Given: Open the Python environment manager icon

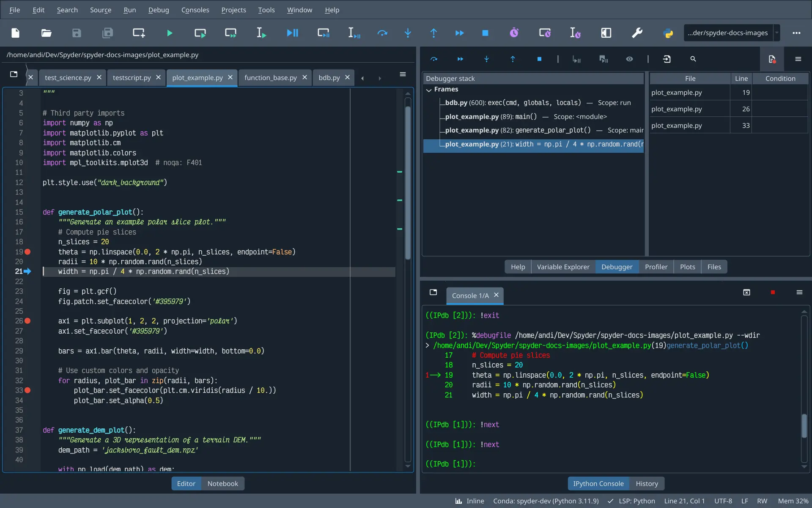Looking at the screenshot, I should tap(668, 33).
